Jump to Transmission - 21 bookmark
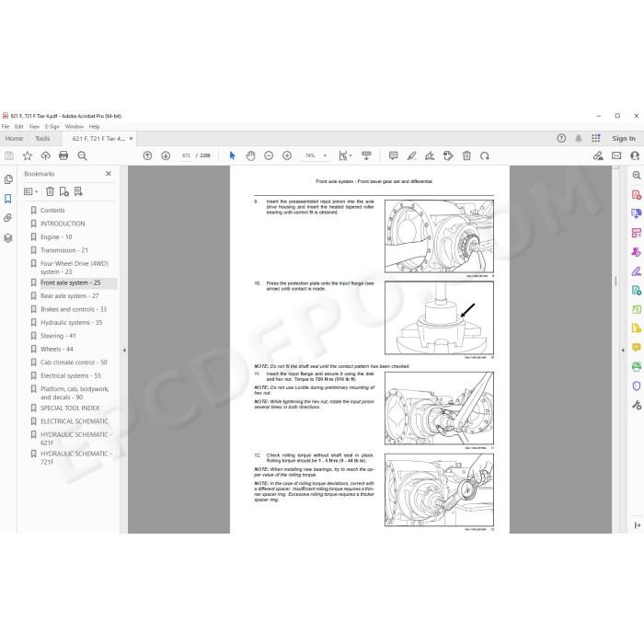The width and height of the screenshot is (644, 644). 64,250
